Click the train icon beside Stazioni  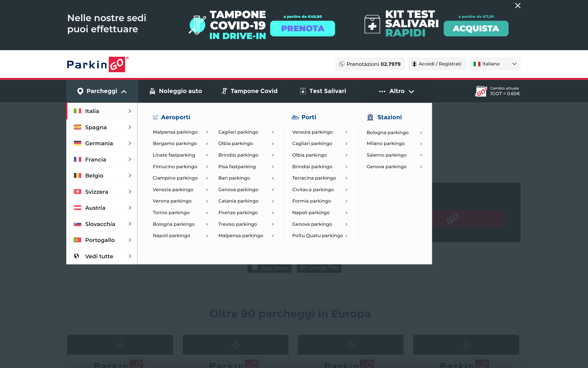point(370,117)
